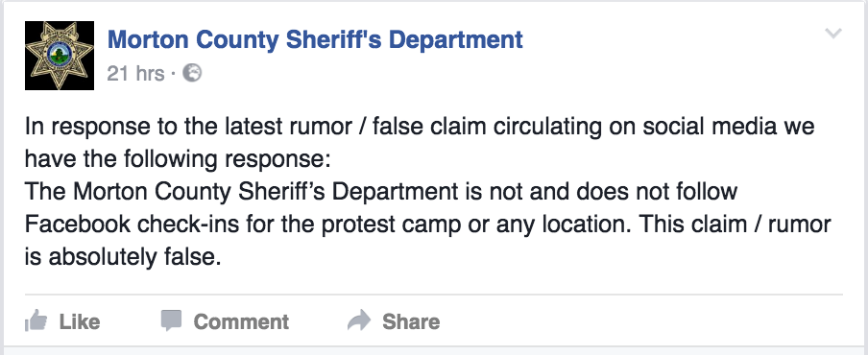Open post options chevron menu

833,34
